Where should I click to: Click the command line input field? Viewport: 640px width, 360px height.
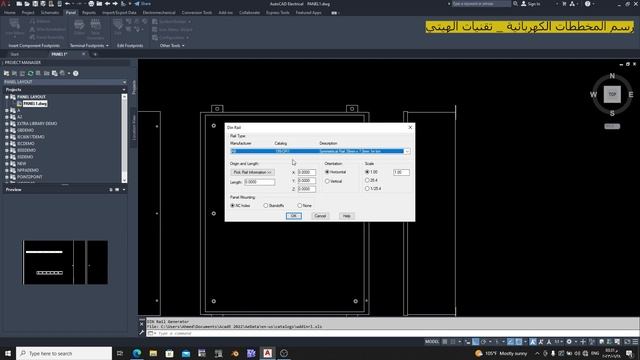[392, 333]
